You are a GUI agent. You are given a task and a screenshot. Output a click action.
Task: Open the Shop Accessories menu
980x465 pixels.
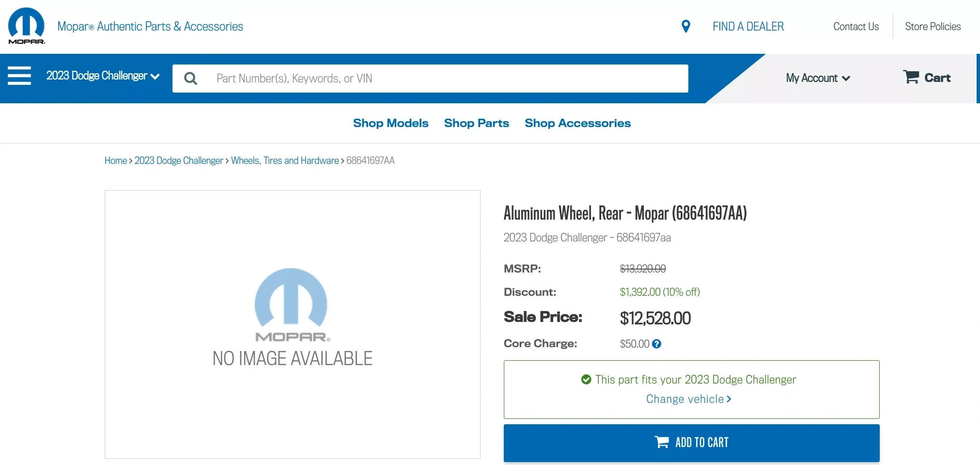click(x=577, y=123)
